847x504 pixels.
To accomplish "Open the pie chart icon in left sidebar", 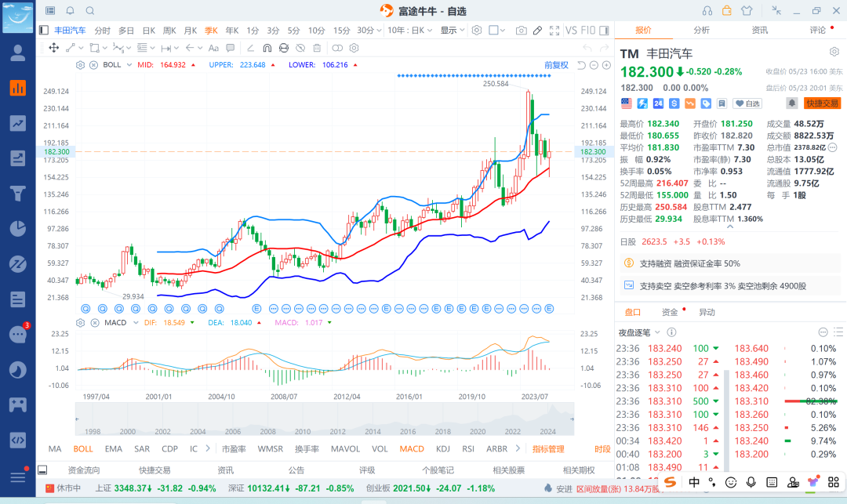I will [x=18, y=229].
